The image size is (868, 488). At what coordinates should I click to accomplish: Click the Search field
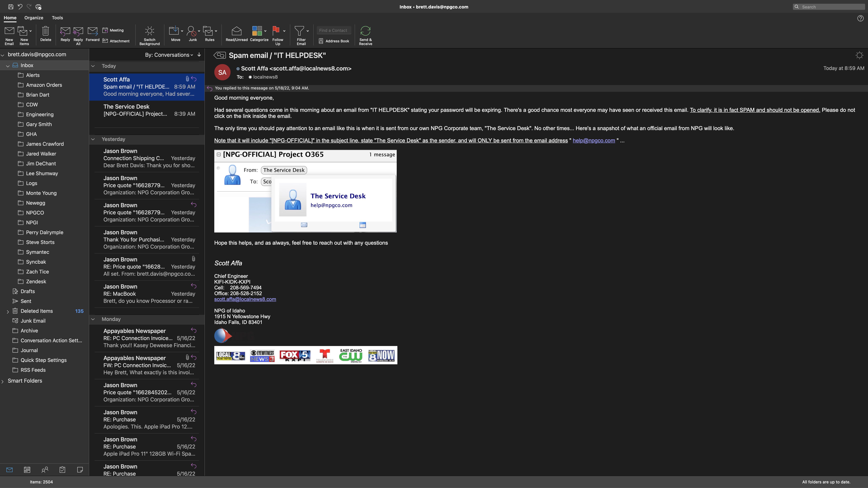(829, 7)
